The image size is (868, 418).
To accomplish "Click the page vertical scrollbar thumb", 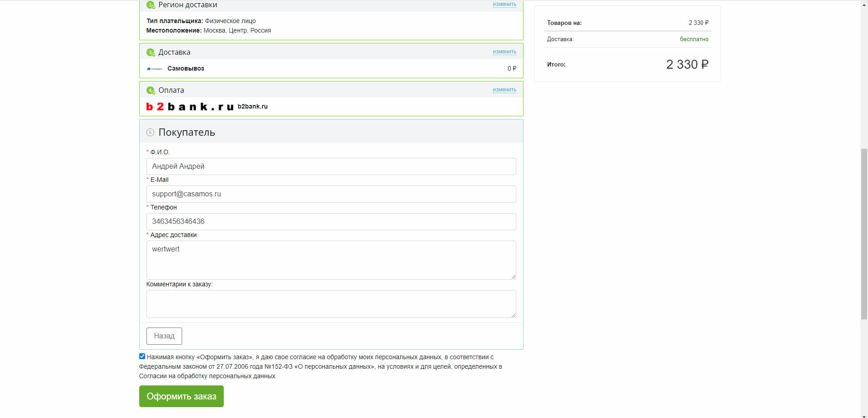I will (864, 233).
